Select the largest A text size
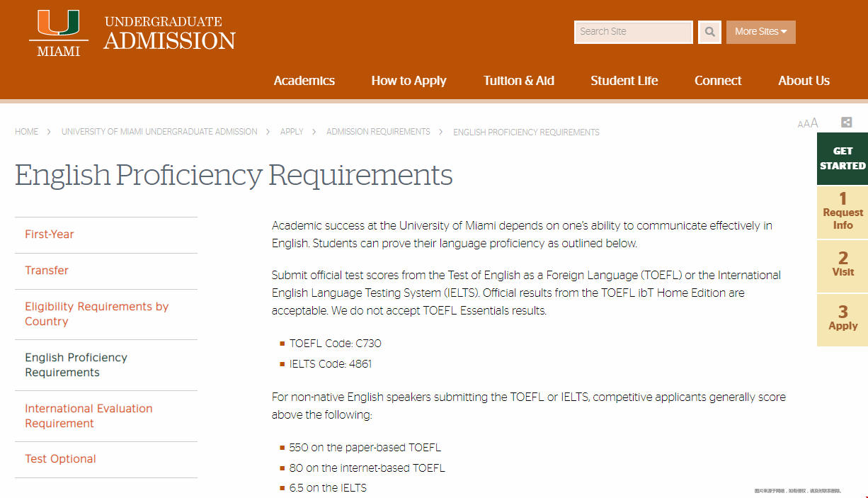This screenshot has height=498, width=868. click(x=814, y=123)
